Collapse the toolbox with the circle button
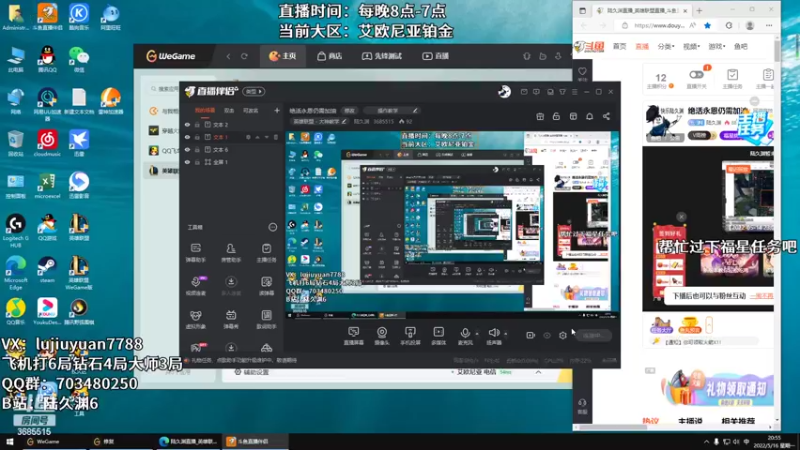Image resolution: width=800 pixels, height=450 pixels. coord(272,227)
